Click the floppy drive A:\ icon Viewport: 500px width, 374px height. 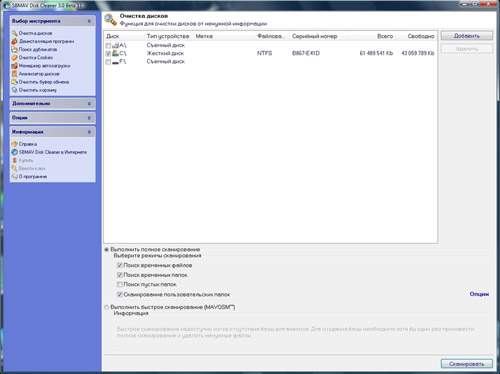click(115, 45)
